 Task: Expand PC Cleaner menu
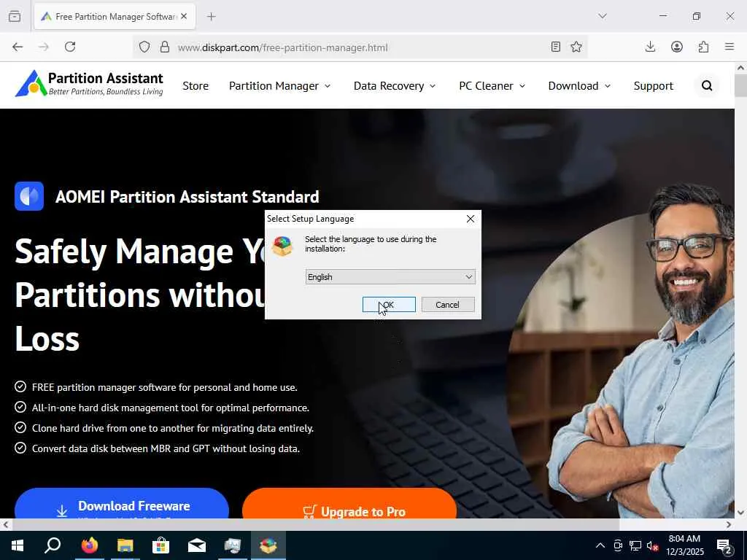pos(492,86)
